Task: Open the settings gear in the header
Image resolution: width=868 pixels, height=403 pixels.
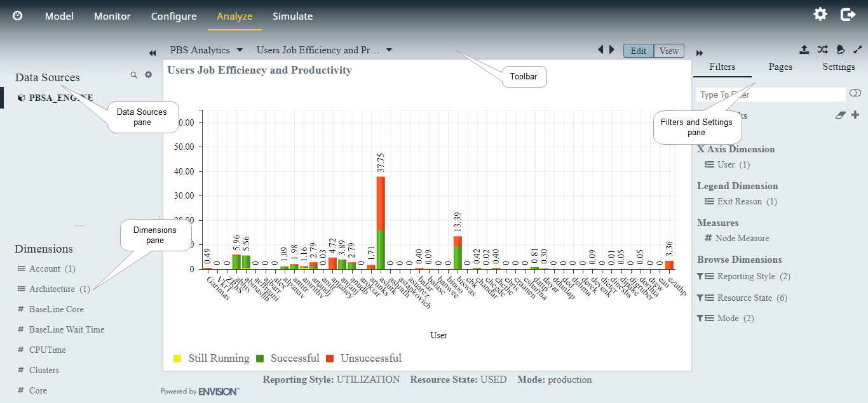Action: click(820, 15)
